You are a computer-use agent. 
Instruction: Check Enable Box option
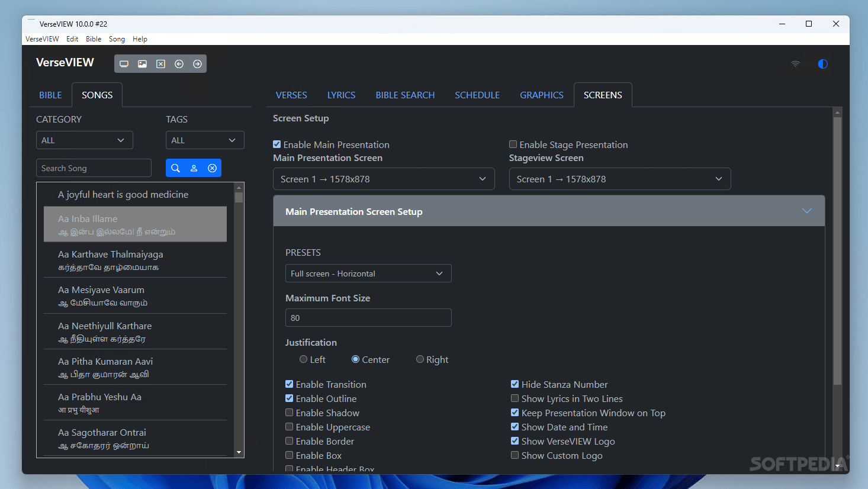[289, 455]
